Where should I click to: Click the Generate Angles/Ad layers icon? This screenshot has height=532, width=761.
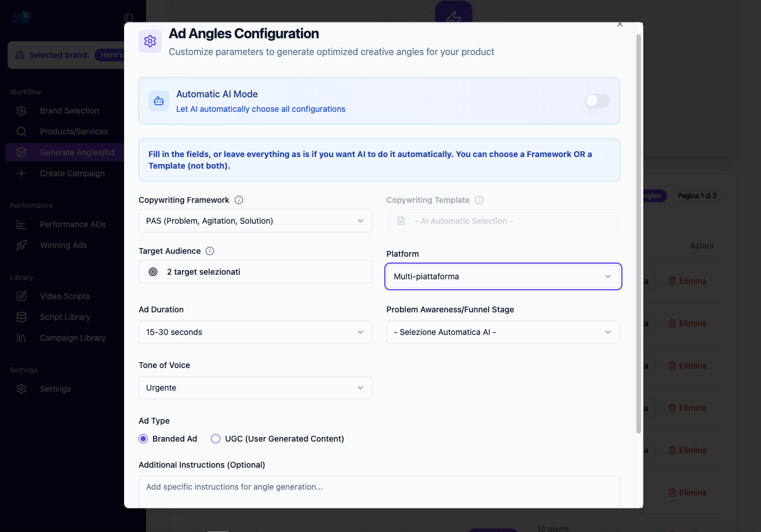coord(21,152)
